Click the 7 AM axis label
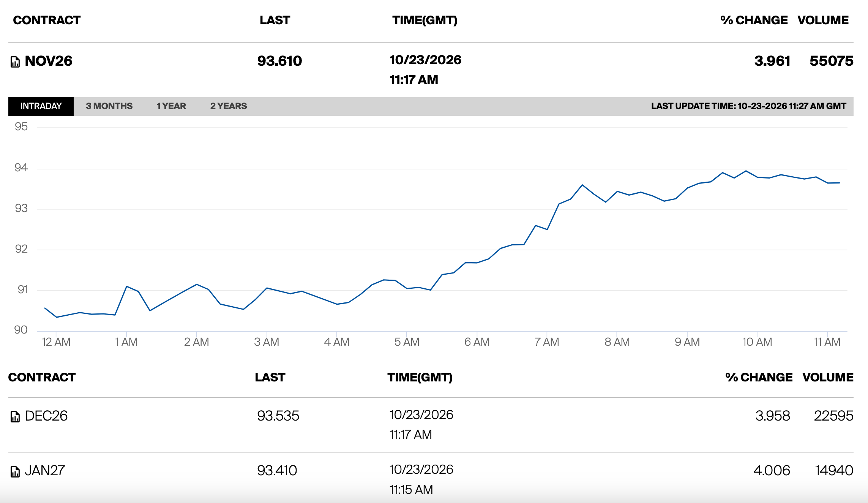This screenshot has height=503, width=868. pos(547,342)
